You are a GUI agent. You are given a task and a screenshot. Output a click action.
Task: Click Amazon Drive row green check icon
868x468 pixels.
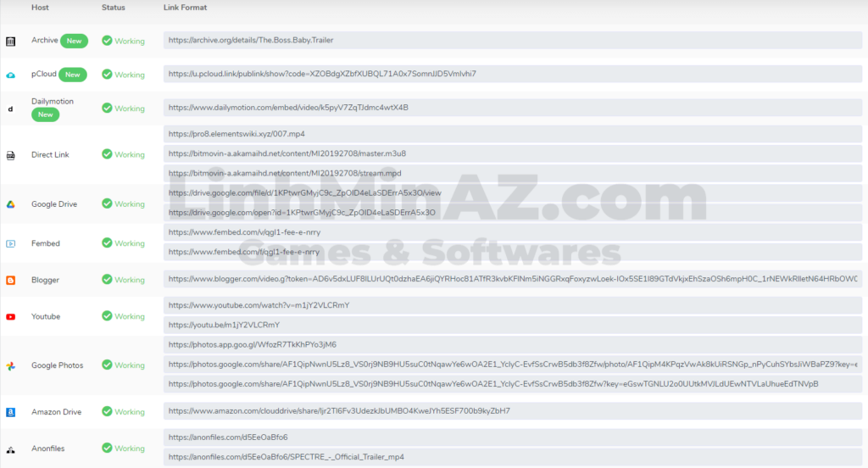click(x=107, y=411)
